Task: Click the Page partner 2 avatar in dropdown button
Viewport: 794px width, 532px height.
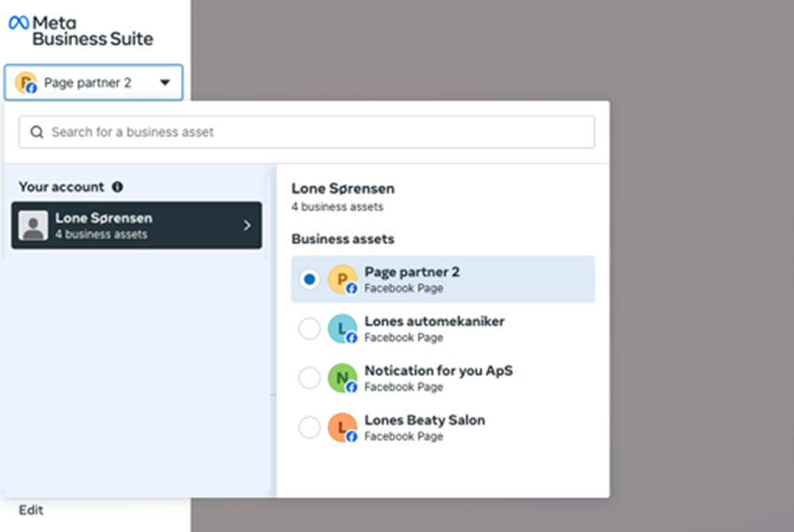Action: click(26, 82)
